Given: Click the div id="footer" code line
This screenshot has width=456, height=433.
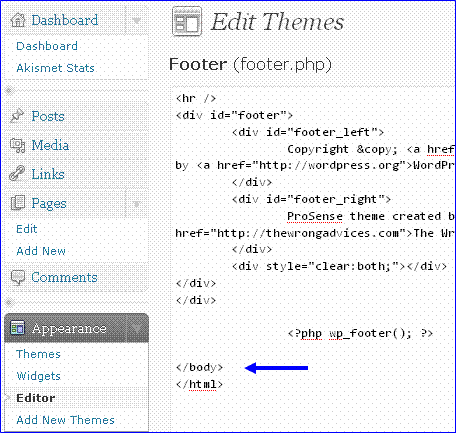Looking at the screenshot, I should pyautogui.click(x=234, y=115).
